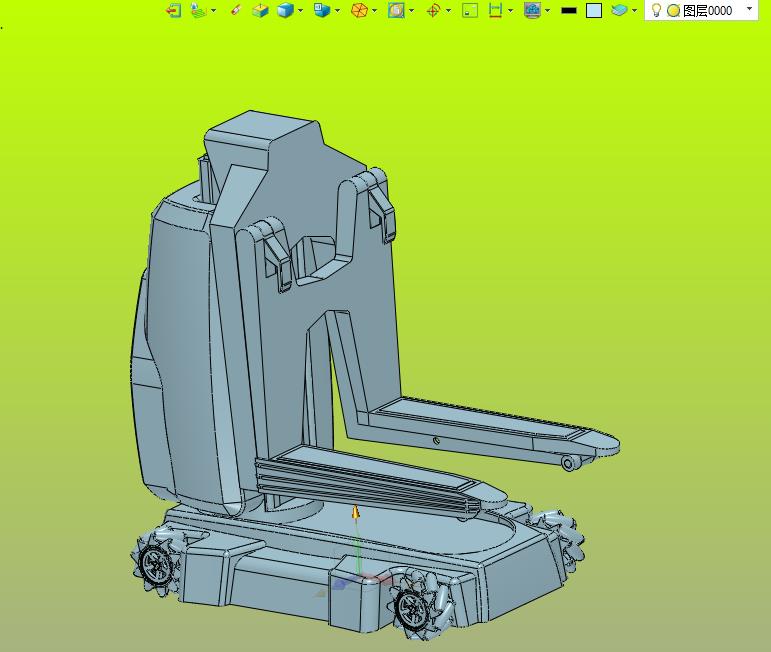
Task: Click the black line color swatch
Action: coord(569,10)
